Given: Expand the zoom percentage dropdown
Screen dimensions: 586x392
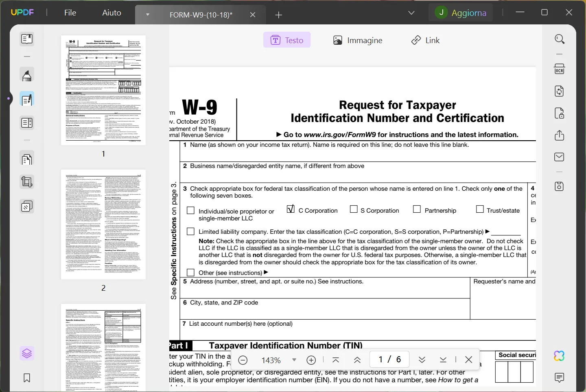Looking at the screenshot, I should [294, 360].
